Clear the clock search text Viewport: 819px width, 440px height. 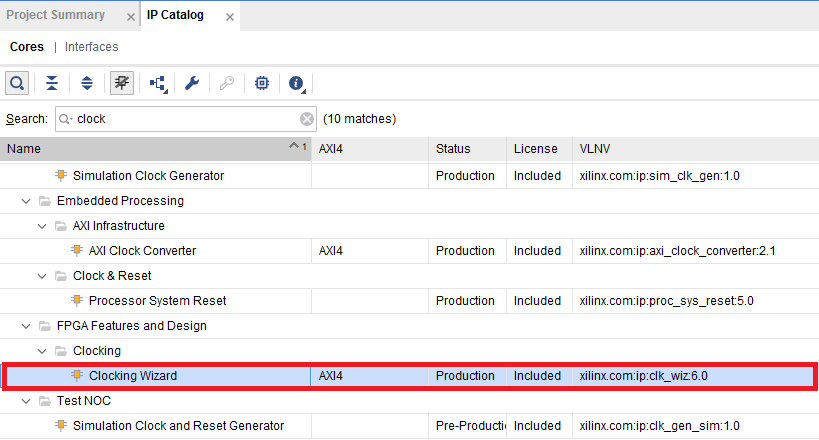click(307, 119)
